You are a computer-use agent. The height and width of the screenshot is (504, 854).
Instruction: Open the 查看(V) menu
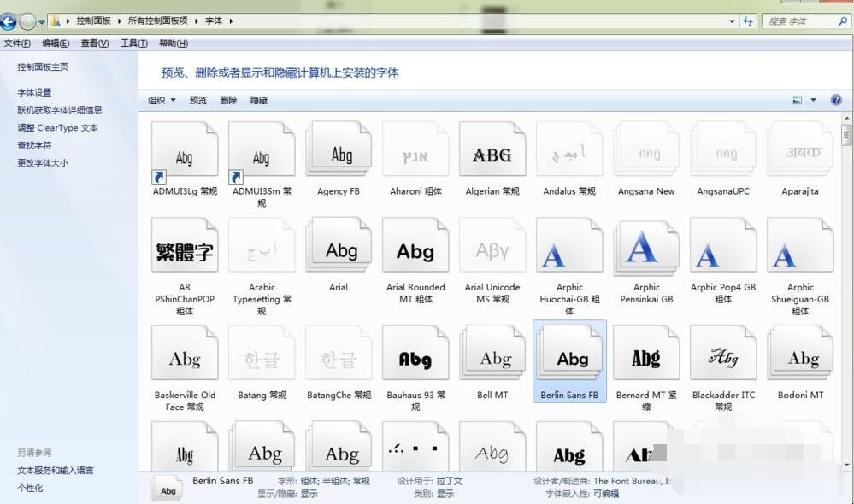(x=95, y=44)
